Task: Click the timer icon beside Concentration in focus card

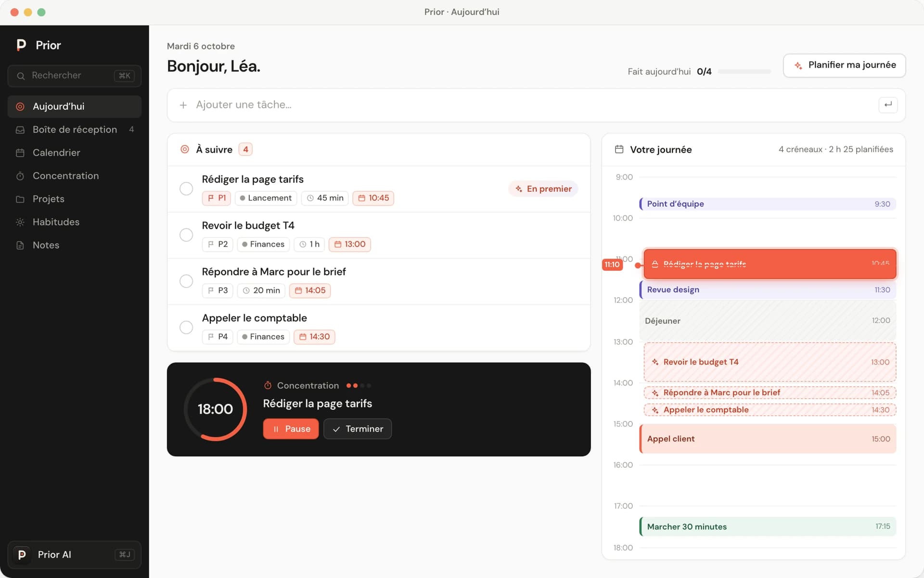Action: pyautogui.click(x=268, y=385)
